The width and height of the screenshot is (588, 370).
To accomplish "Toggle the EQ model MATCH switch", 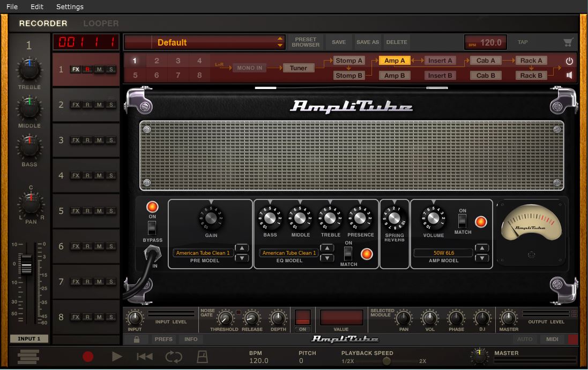I will click(x=348, y=253).
